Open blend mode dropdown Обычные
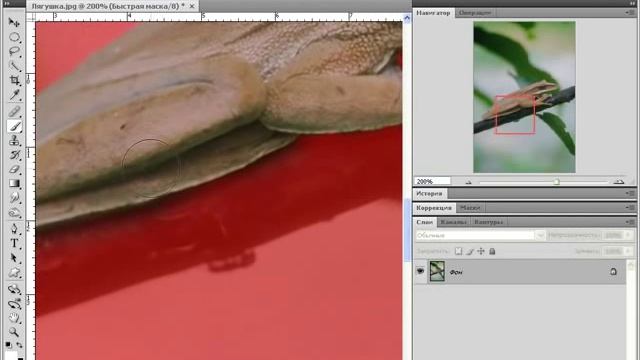This screenshot has width=640, height=360. [x=480, y=236]
